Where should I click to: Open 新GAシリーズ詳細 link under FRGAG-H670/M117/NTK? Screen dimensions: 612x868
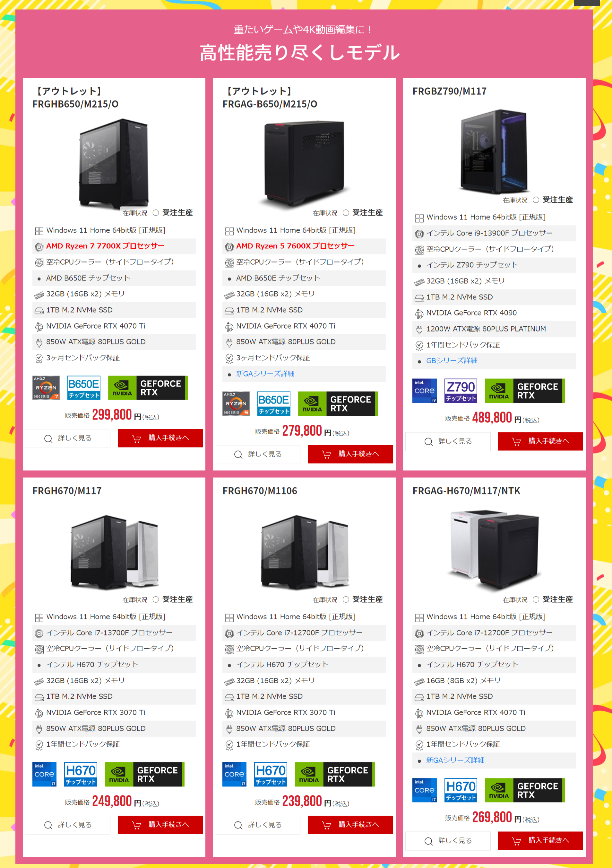click(x=455, y=760)
